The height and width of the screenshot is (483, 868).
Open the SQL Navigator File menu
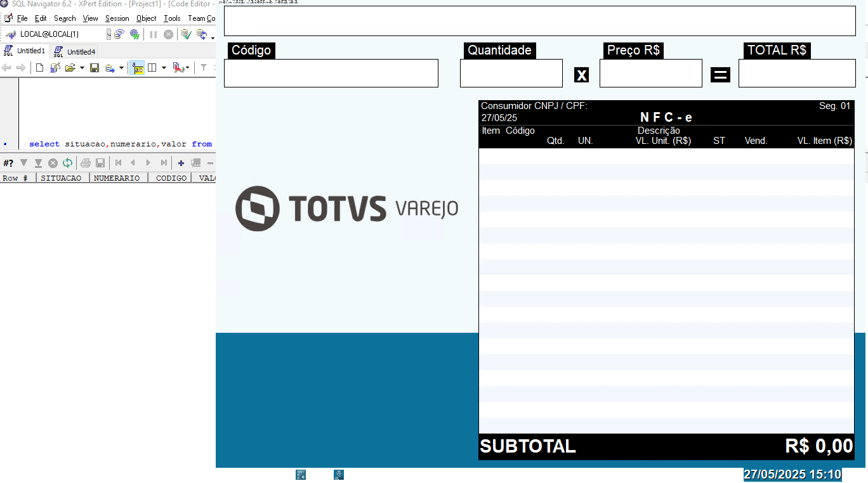tap(22, 18)
